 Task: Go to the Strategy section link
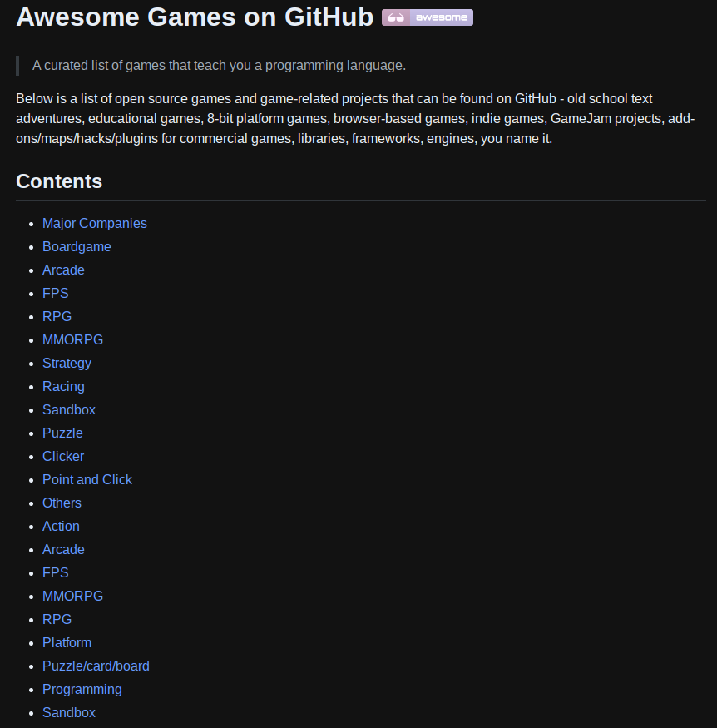coord(67,363)
